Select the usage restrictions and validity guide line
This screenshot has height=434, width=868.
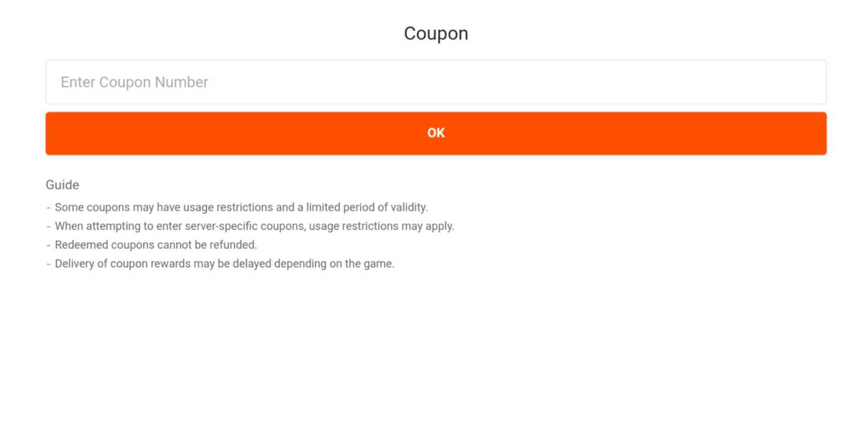pyautogui.click(x=241, y=207)
